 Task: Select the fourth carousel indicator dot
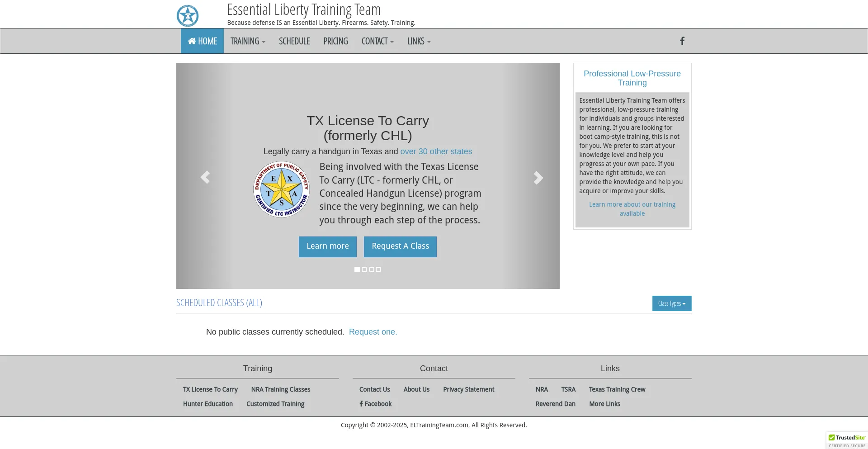click(x=378, y=269)
